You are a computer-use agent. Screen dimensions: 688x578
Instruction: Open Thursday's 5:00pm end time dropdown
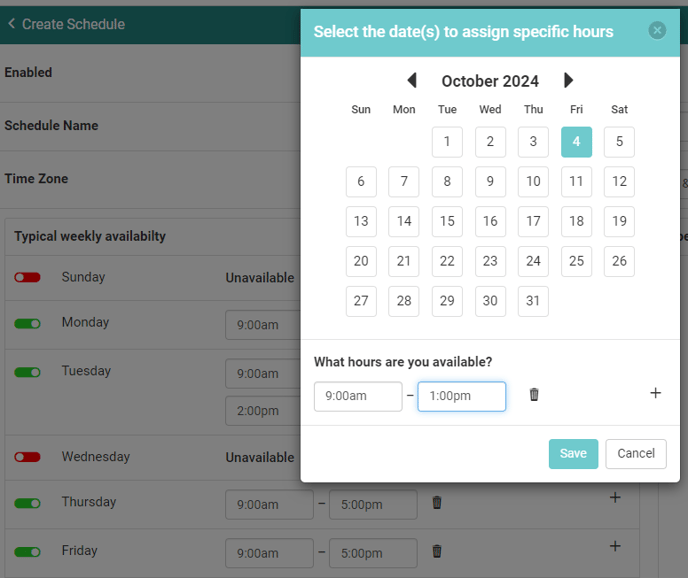point(372,505)
